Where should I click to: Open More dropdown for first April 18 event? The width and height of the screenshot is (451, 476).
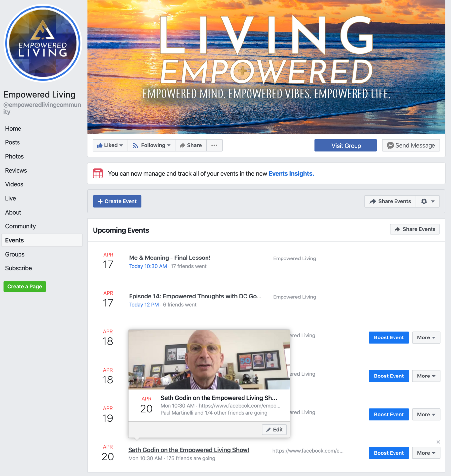[426, 337]
